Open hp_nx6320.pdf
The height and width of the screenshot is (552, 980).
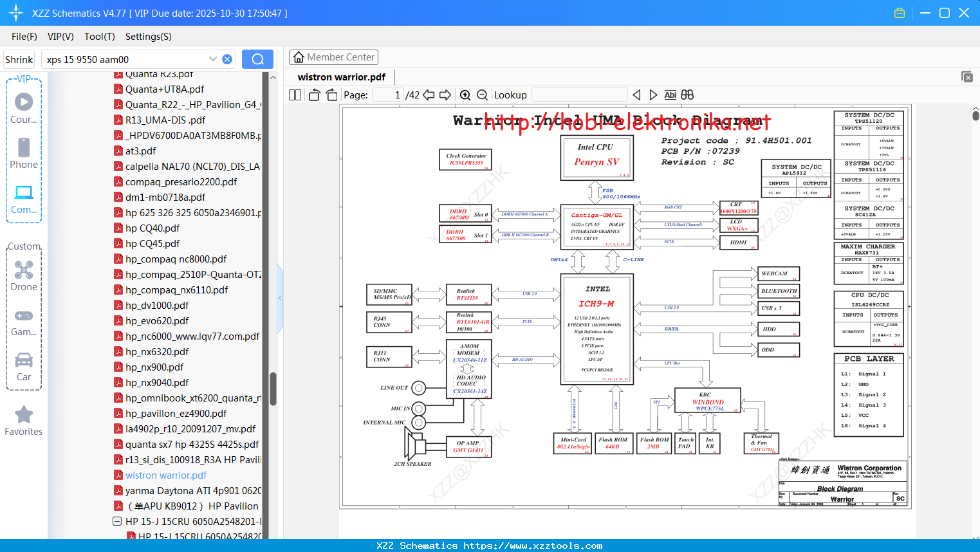tap(157, 352)
